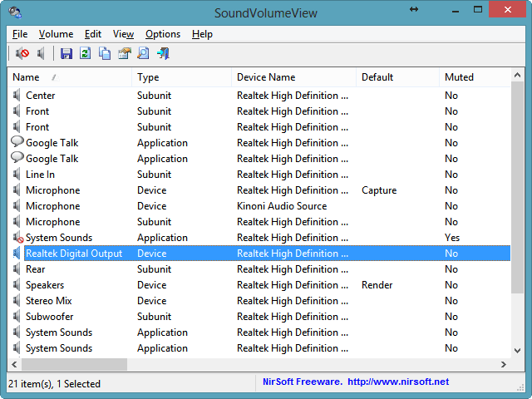Image resolution: width=532 pixels, height=399 pixels.
Task: Click the SoundVolumeView app icon in title bar
Action: [16, 12]
